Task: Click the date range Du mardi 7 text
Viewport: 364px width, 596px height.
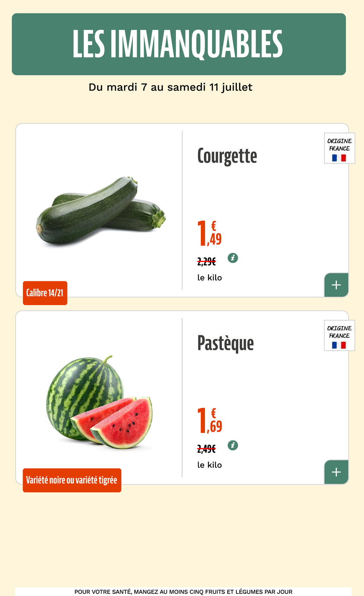Action: (x=170, y=87)
